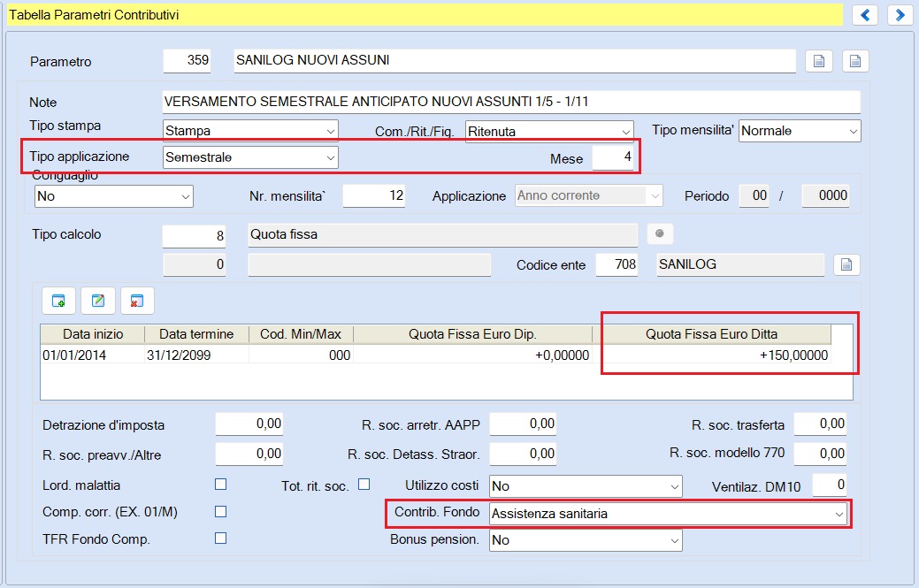This screenshot has width=919, height=588.
Task: Expand the Contrib. Fondo dropdown
Action: pyautogui.click(x=668, y=514)
